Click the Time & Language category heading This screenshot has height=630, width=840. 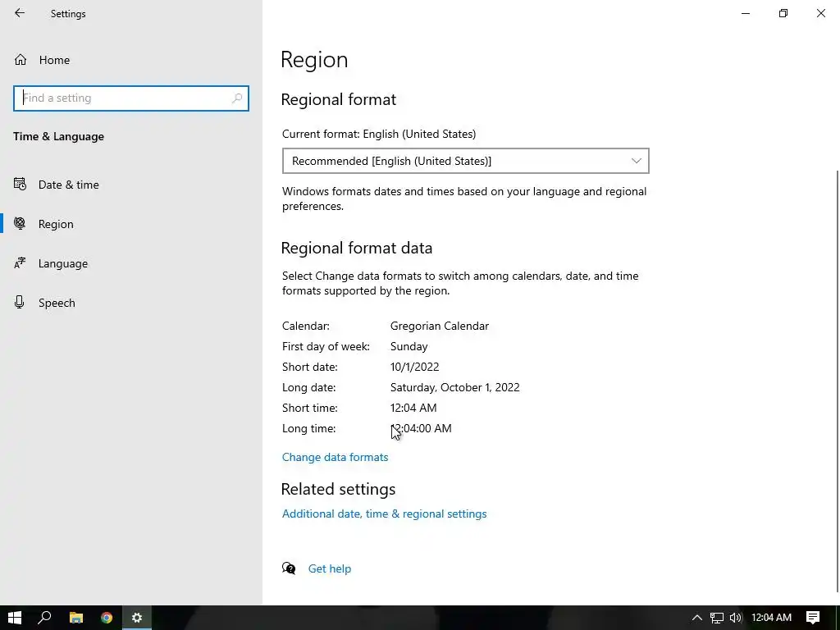point(58,137)
